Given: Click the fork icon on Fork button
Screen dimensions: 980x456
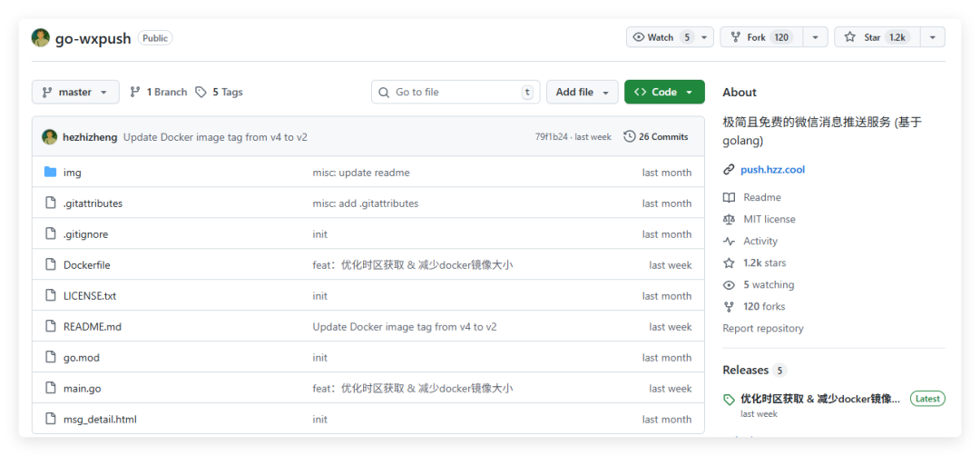Looking at the screenshot, I should [735, 37].
